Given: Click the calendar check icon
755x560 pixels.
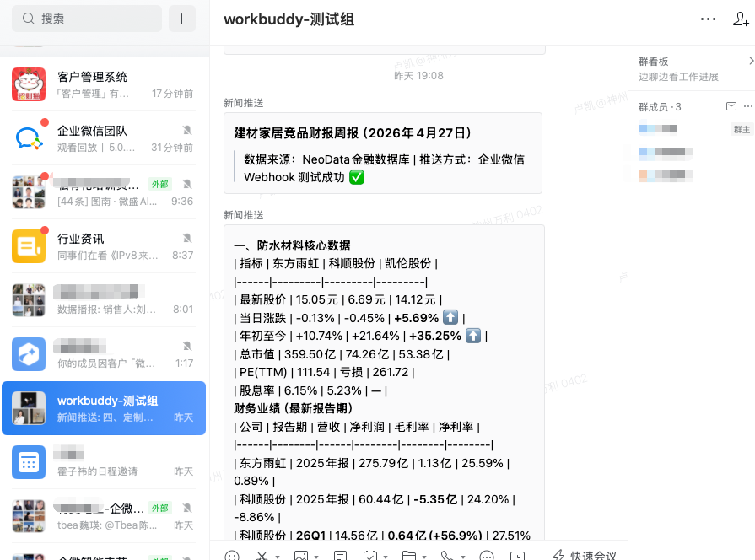Looking at the screenshot, I should 370,556.
